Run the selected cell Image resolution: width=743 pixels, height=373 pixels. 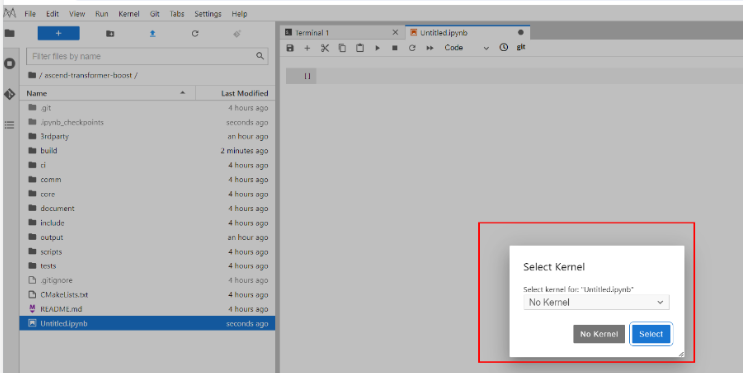pyautogui.click(x=377, y=48)
